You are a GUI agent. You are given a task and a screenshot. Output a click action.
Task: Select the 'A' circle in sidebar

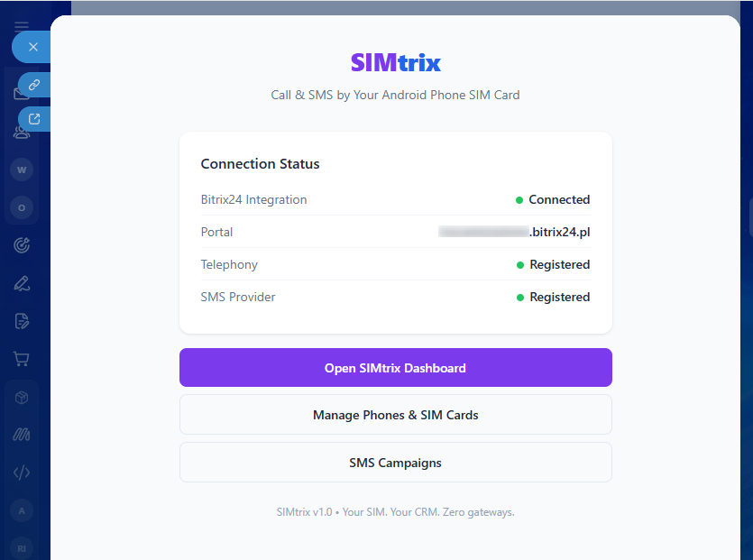(x=22, y=510)
